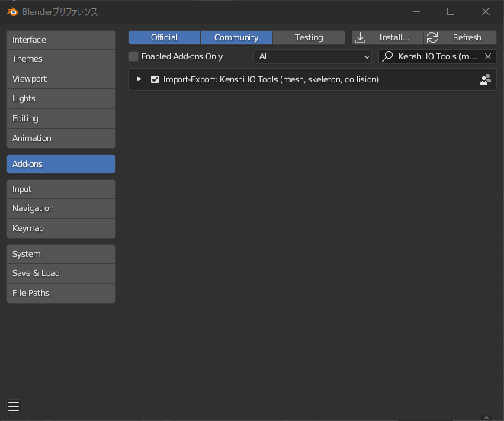Click the Blender logo in title bar
Image resolution: width=504 pixels, height=421 pixels.
click(x=12, y=12)
